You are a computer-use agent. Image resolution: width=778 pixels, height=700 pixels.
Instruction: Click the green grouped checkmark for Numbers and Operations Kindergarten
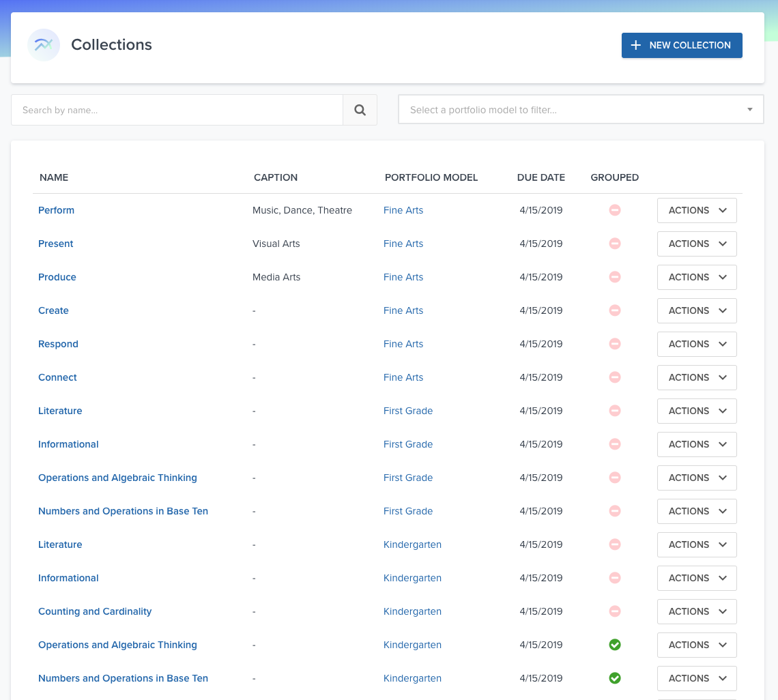614,678
